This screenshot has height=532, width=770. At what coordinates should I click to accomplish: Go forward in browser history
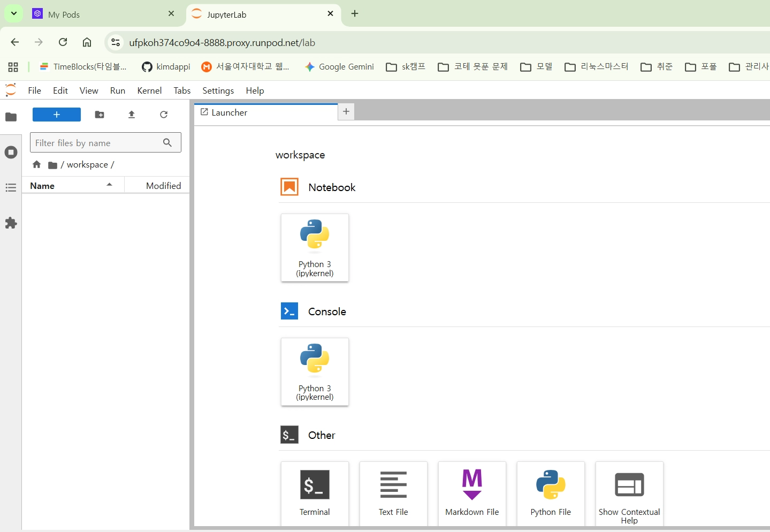[x=39, y=42]
